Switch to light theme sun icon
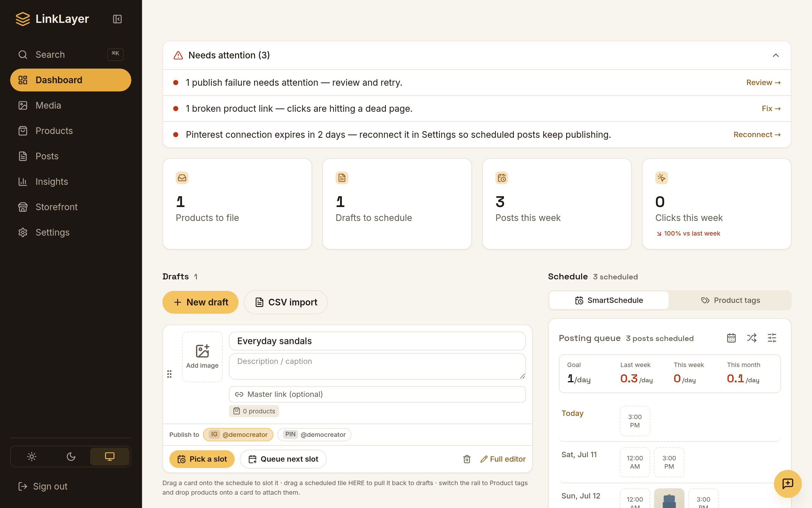812x508 pixels. point(31,456)
